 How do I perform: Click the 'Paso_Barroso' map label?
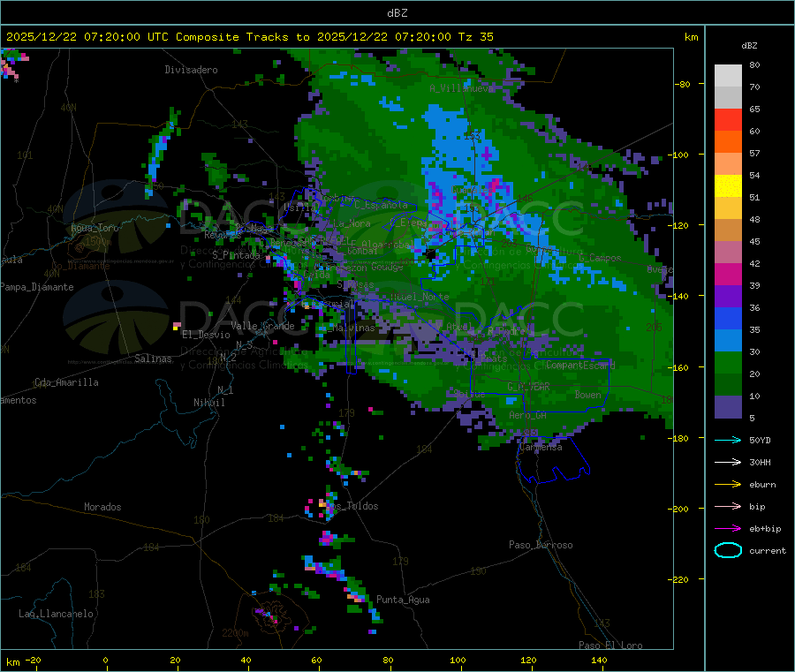pos(541,545)
